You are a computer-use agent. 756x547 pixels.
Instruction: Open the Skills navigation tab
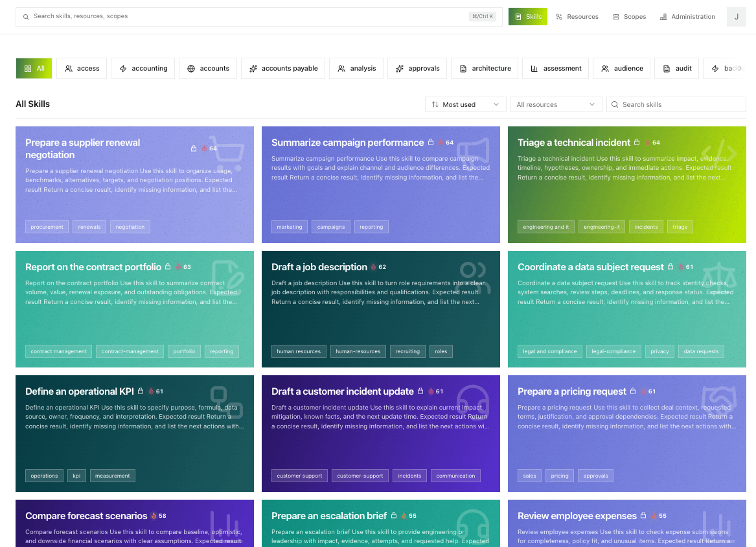[x=528, y=17]
